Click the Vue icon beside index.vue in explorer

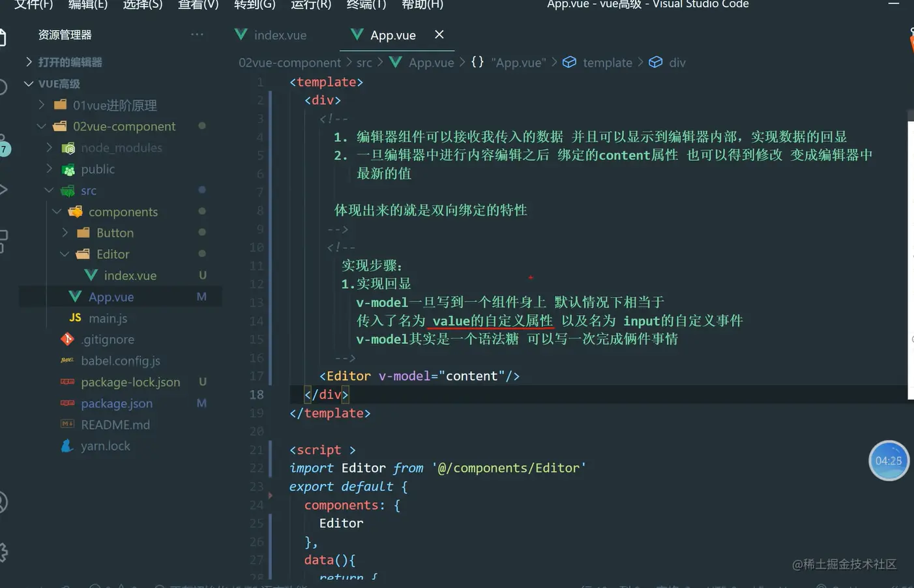tap(91, 276)
